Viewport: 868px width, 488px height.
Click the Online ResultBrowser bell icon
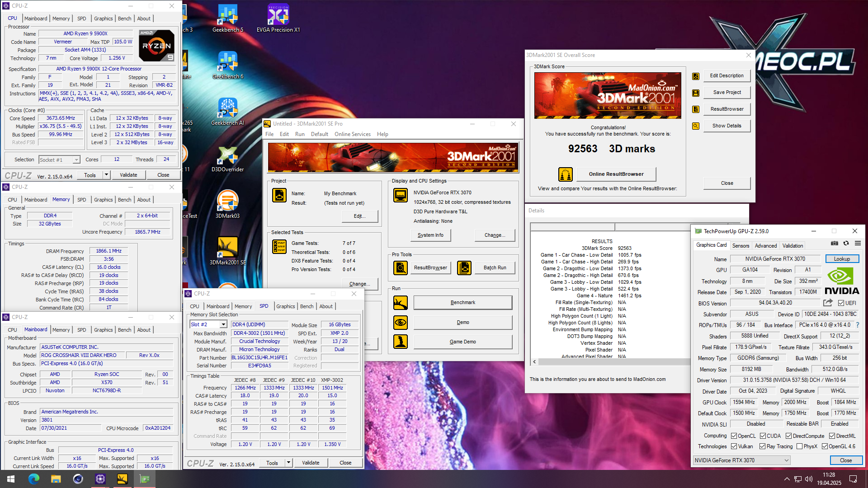tap(566, 174)
